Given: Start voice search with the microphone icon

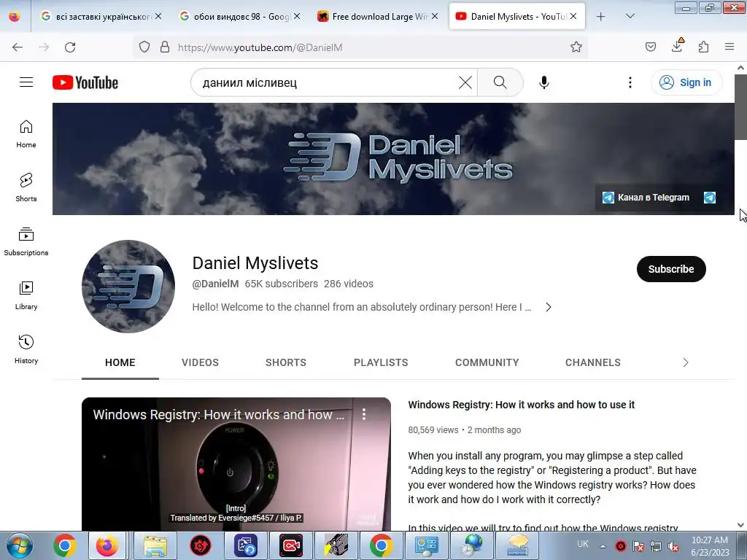Looking at the screenshot, I should tap(543, 82).
